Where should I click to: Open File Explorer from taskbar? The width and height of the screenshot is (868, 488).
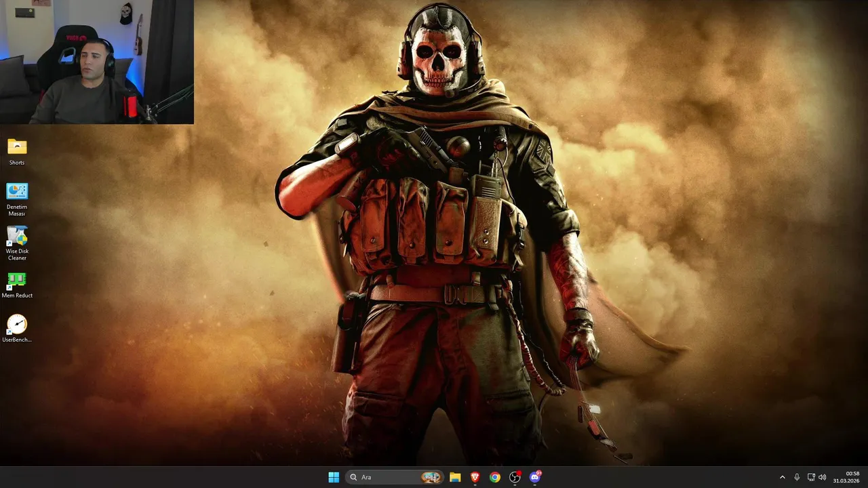(455, 477)
